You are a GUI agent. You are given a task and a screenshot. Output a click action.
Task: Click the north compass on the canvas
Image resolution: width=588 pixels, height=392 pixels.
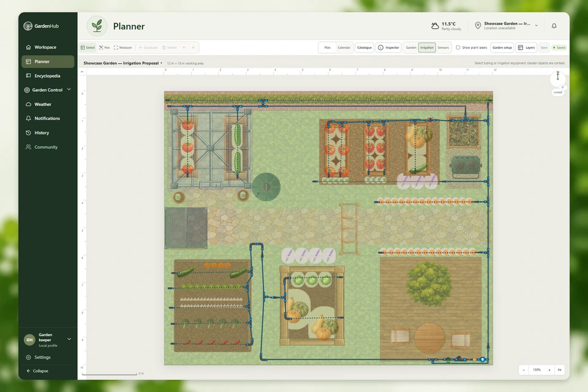point(557,78)
